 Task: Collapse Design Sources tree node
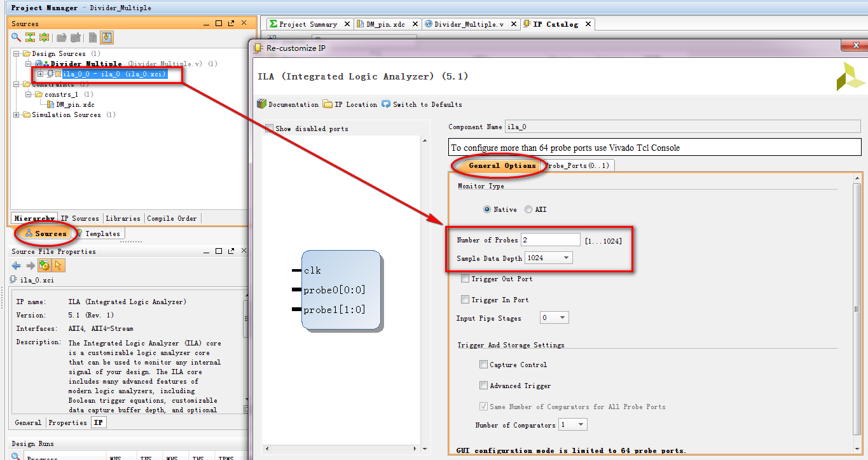click(x=17, y=54)
